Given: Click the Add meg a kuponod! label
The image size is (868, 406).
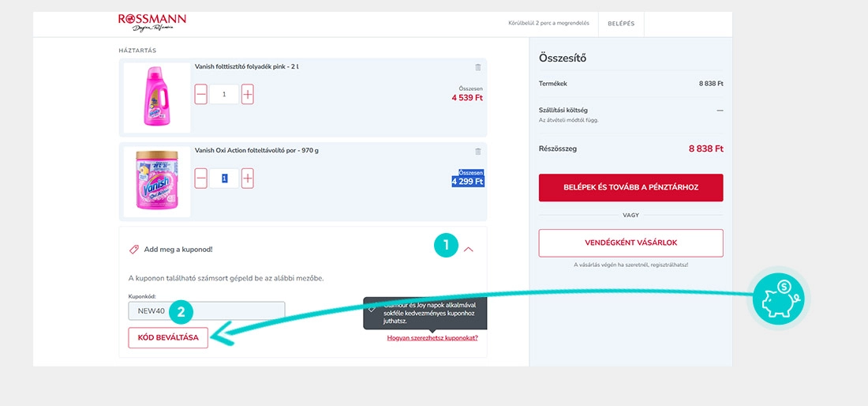Looking at the screenshot, I should tap(178, 250).
